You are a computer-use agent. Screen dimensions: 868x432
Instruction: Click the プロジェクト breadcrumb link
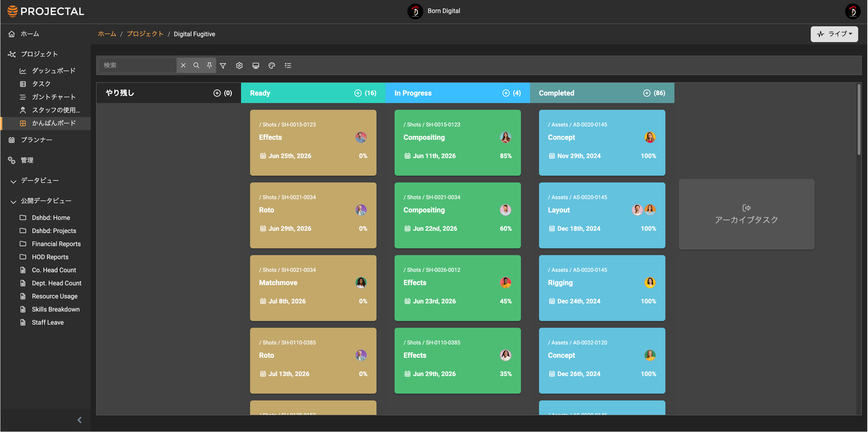(x=145, y=34)
